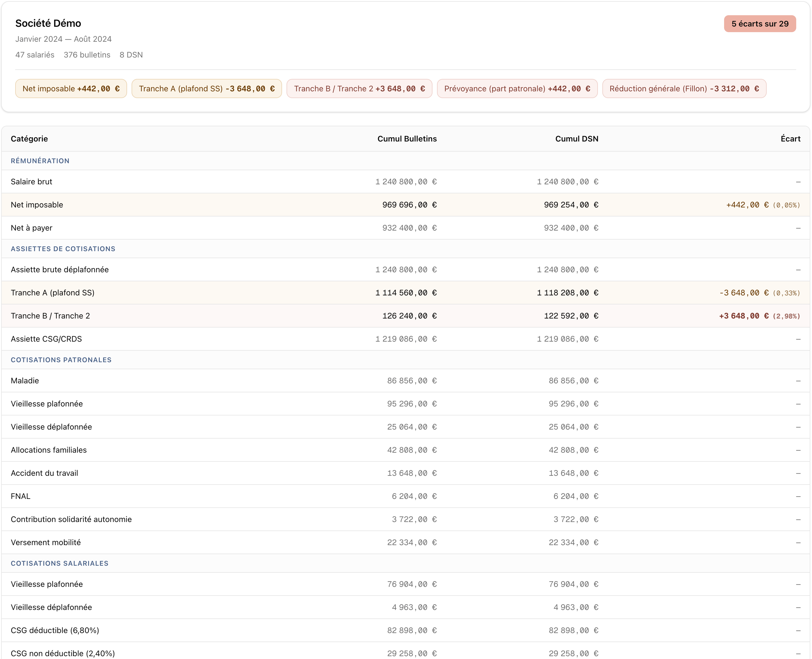This screenshot has height=659, width=812.
Task: Collapse the COTISATIONS PATRONALES section
Action: tap(61, 359)
